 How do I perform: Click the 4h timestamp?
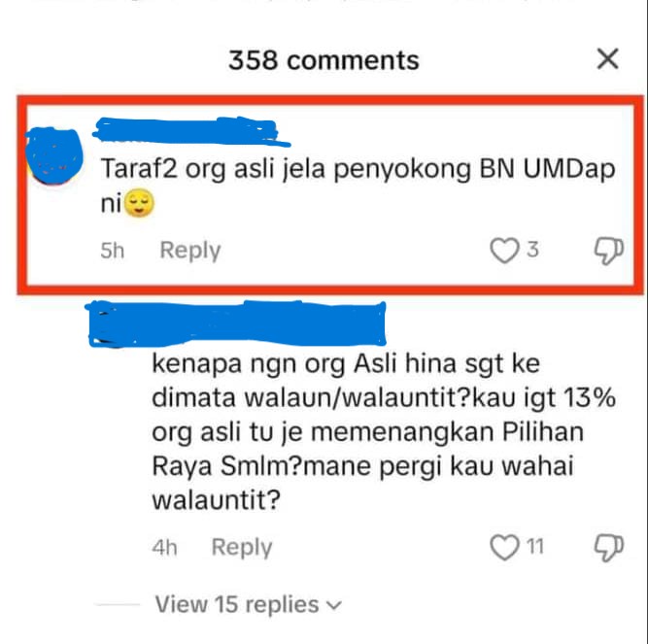pyautogui.click(x=164, y=548)
